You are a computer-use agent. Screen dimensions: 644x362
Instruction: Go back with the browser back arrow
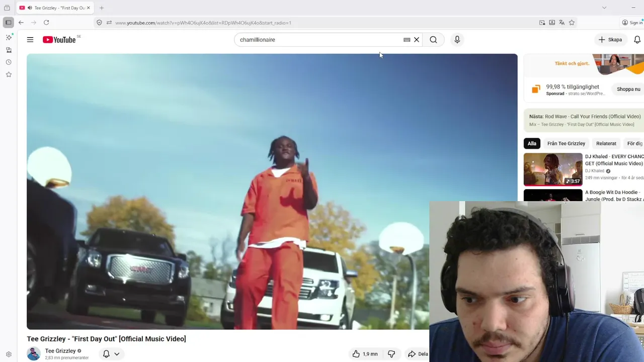pyautogui.click(x=21, y=23)
